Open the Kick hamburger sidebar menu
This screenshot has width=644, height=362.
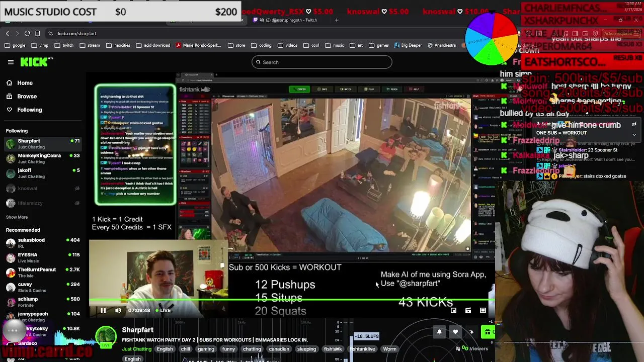(x=11, y=62)
